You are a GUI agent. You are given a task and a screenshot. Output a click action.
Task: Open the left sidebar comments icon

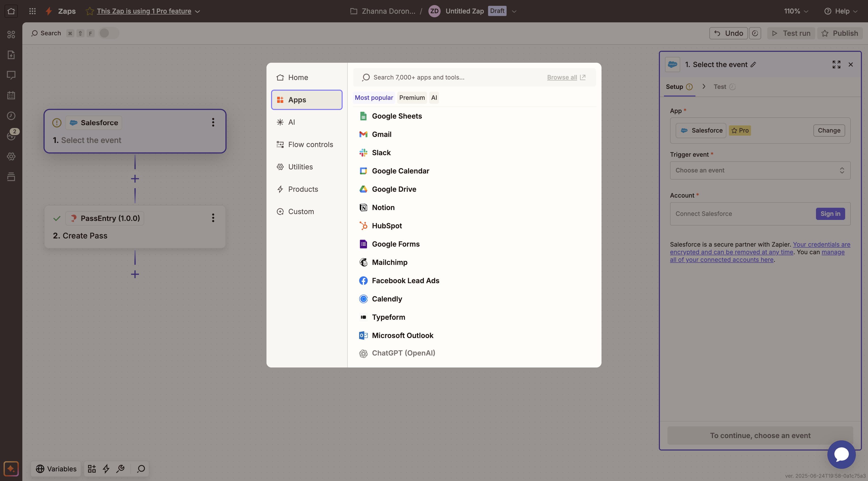pos(11,75)
